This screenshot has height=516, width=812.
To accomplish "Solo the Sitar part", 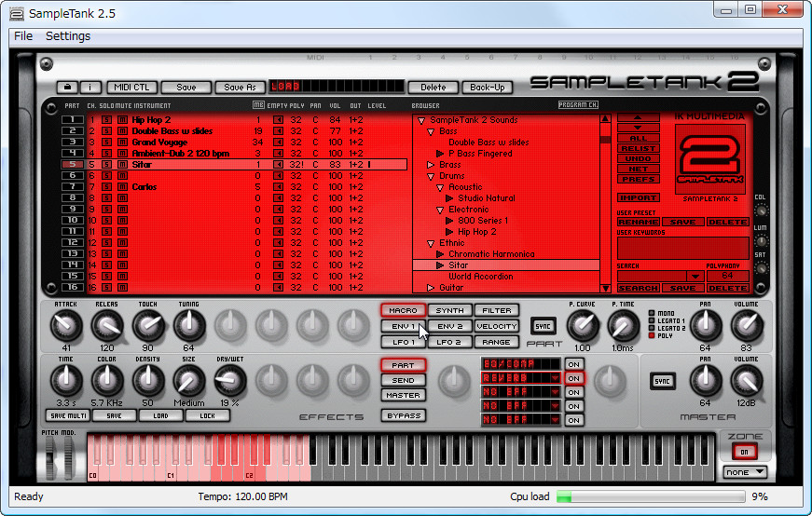I will [x=106, y=165].
